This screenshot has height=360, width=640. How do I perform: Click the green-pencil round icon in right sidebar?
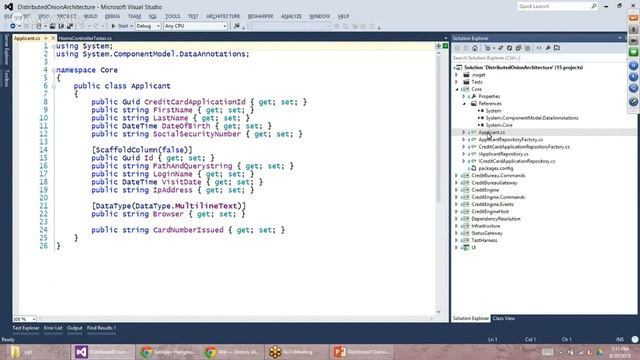[x=633, y=102]
